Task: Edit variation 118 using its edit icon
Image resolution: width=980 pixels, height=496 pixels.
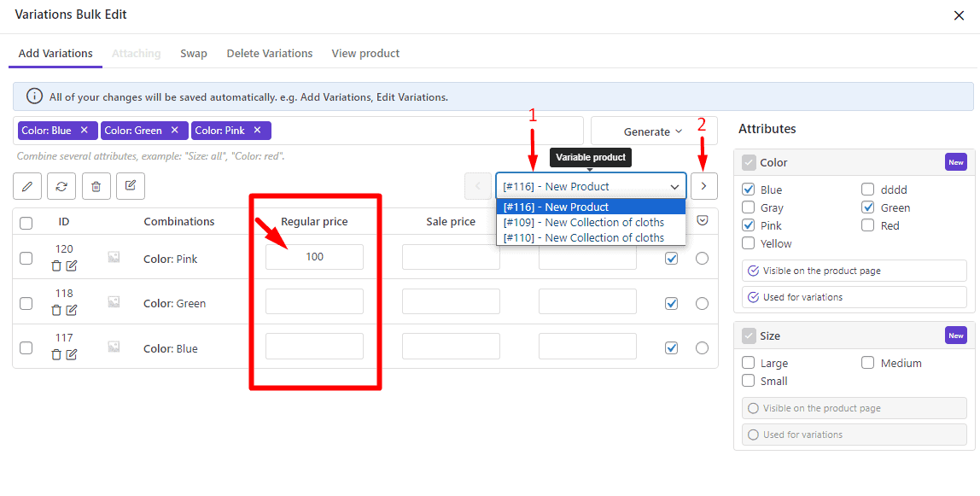Action: tap(73, 310)
